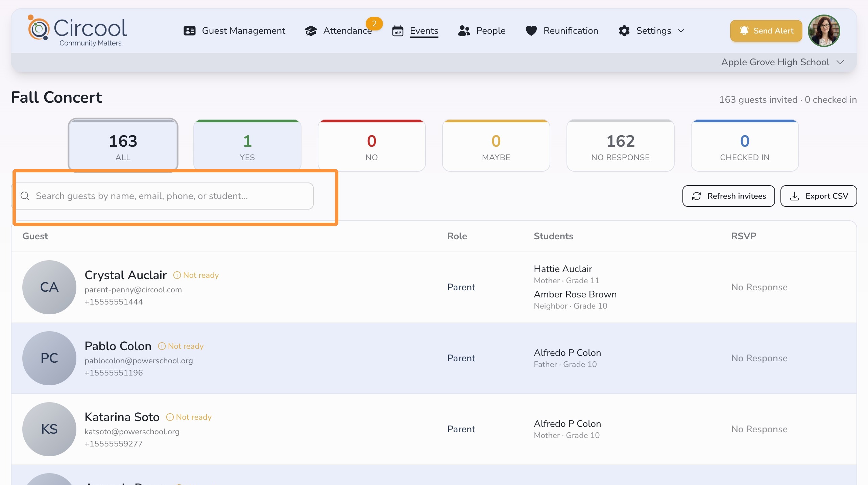This screenshot has height=485, width=868.
Task: Click the email parent-penny@circool.com
Action: coord(133,290)
